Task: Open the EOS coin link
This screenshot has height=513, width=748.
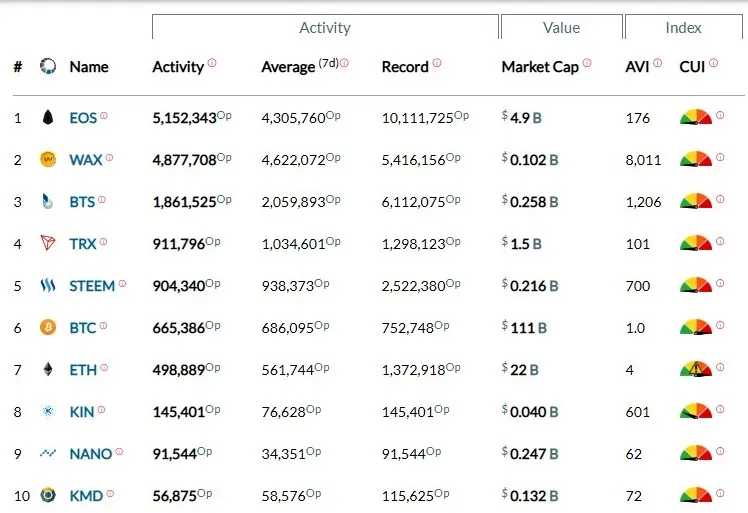Action: point(83,118)
